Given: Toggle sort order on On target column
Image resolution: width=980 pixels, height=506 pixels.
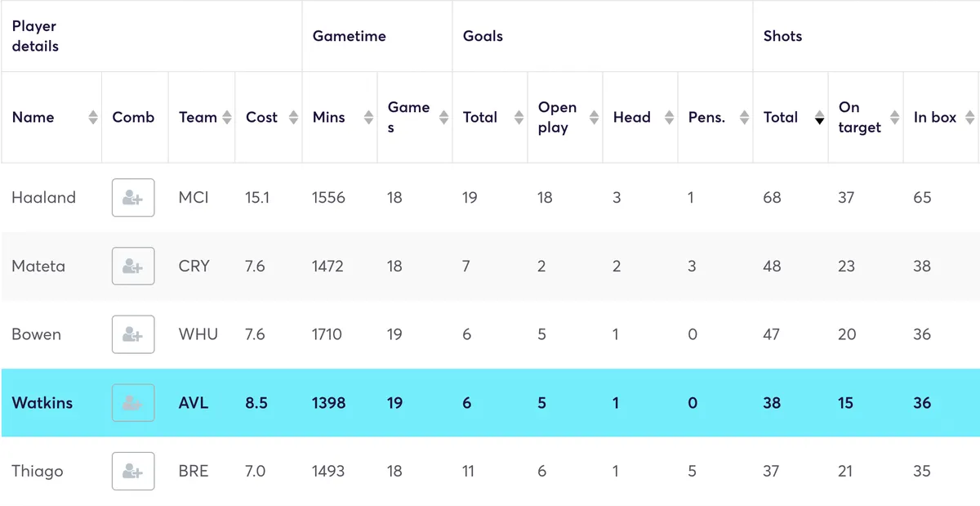Looking at the screenshot, I should click(x=895, y=117).
